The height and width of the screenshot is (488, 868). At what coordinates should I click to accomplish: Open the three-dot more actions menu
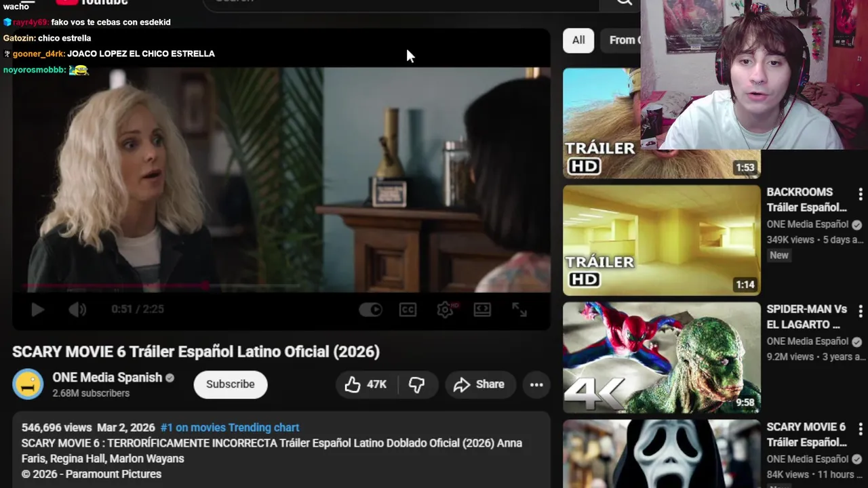pyautogui.click(x=536, y=384)
